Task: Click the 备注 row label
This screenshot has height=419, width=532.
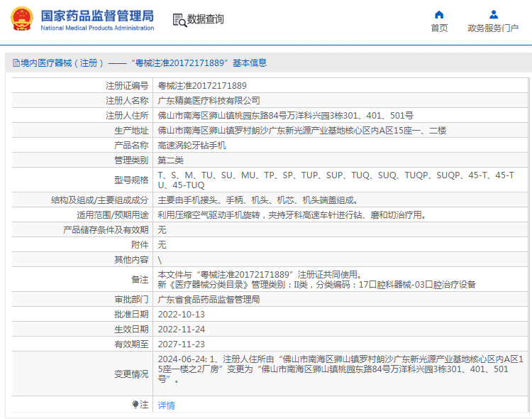Action: [140, 280]
